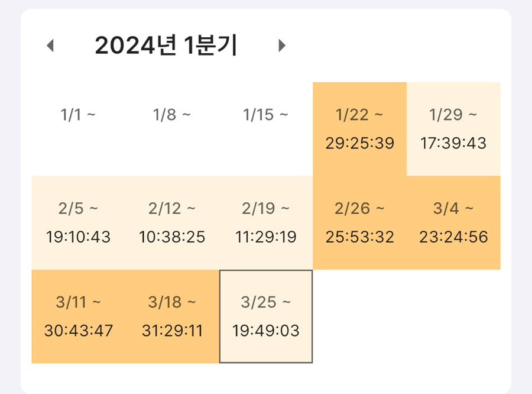Select the 3/18 week showing 31:29:11

click(x=172, y=317)
